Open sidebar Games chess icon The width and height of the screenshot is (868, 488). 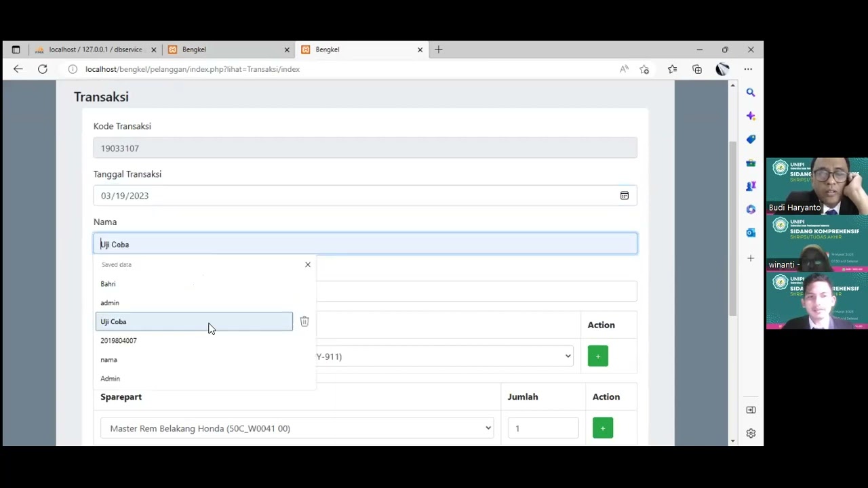click(751, 186)
